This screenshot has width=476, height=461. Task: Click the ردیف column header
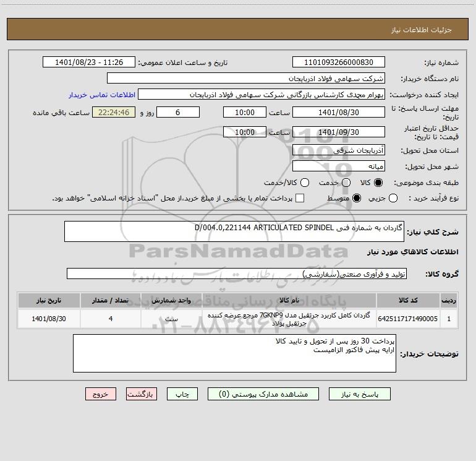tap(449, 301)
